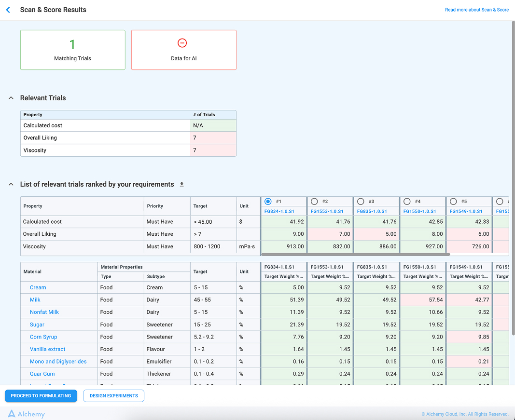Open the Sugar material link
Viewport: 515px width, 420px height.
(37, 325)
